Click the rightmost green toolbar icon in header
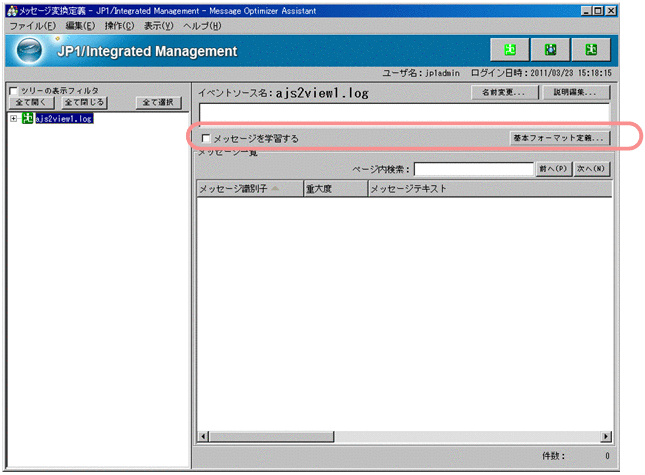This screenshot has width=645, height=475. [x=591, y=50]
